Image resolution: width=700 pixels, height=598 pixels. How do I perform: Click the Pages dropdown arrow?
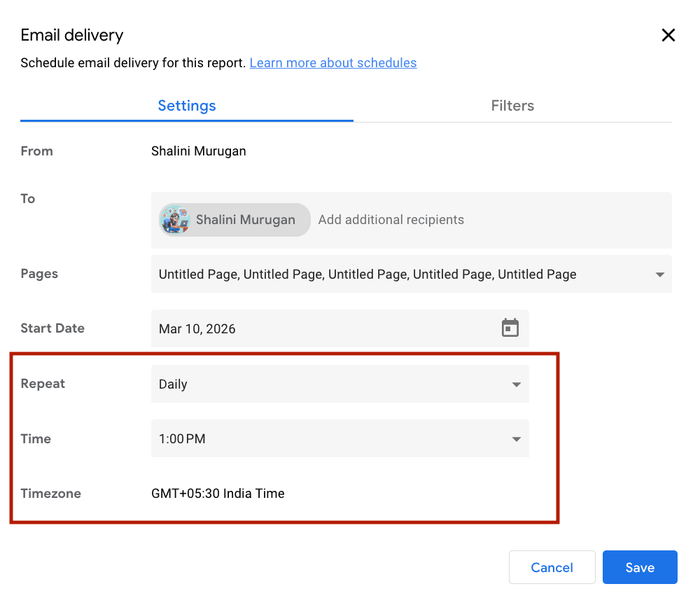[659, 274]
